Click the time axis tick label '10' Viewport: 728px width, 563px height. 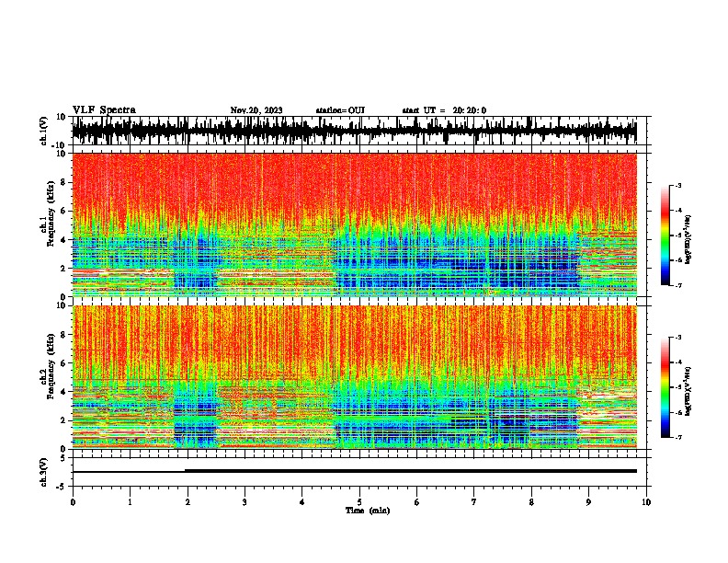click(x=646, y=502)
